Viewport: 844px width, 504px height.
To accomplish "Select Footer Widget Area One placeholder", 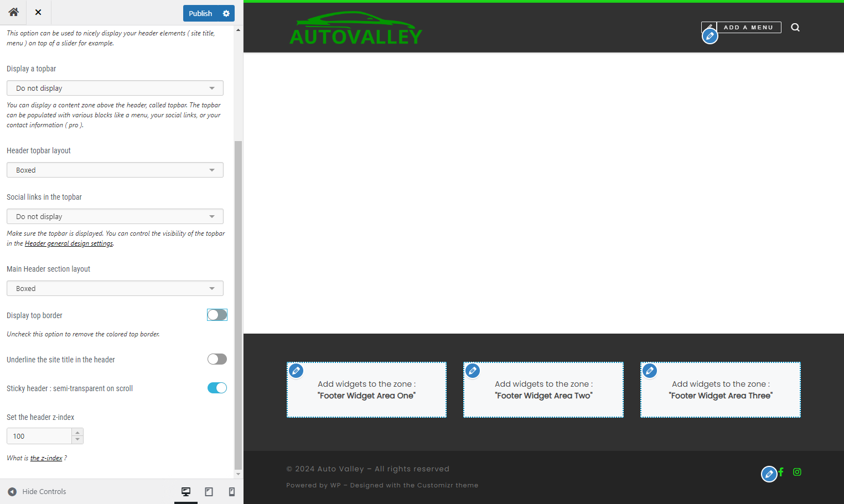I will [366, 389].
